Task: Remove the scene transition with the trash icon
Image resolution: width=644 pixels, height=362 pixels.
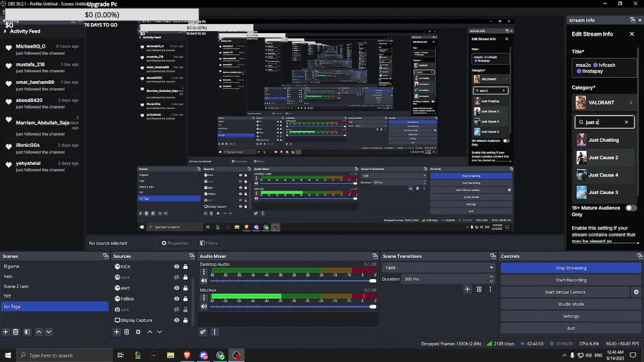Action: pos(479,289)
